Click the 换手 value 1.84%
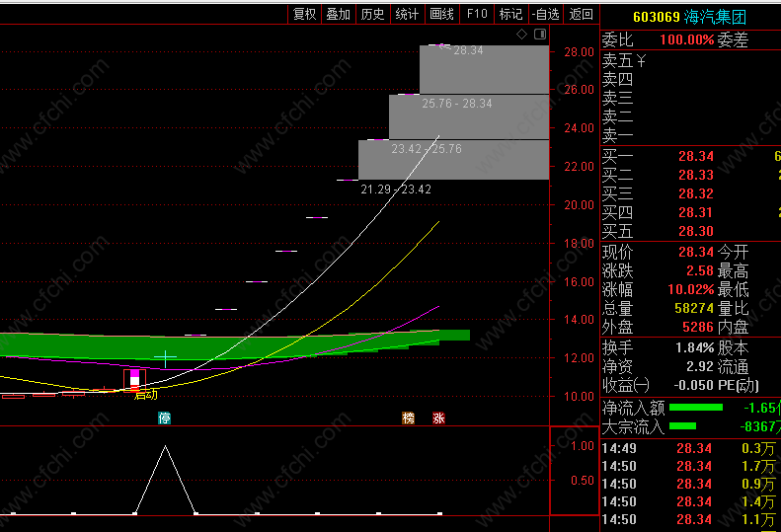 point(695,347)
